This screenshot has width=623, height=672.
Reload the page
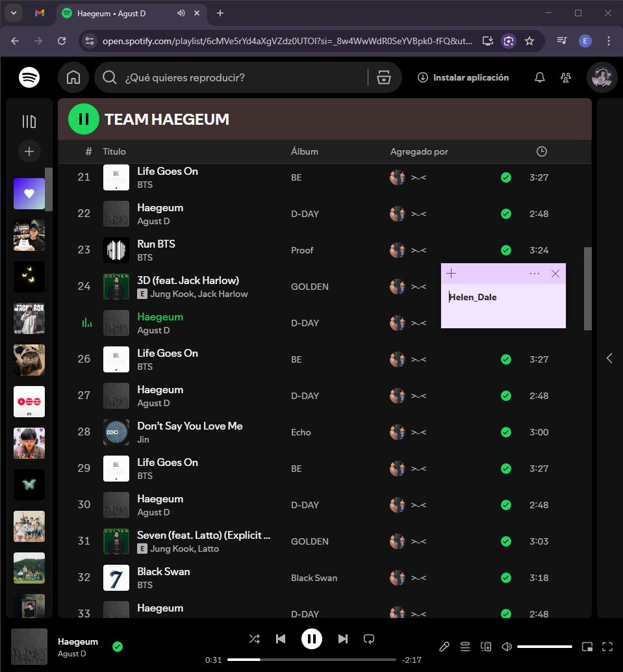pos(62,41)
